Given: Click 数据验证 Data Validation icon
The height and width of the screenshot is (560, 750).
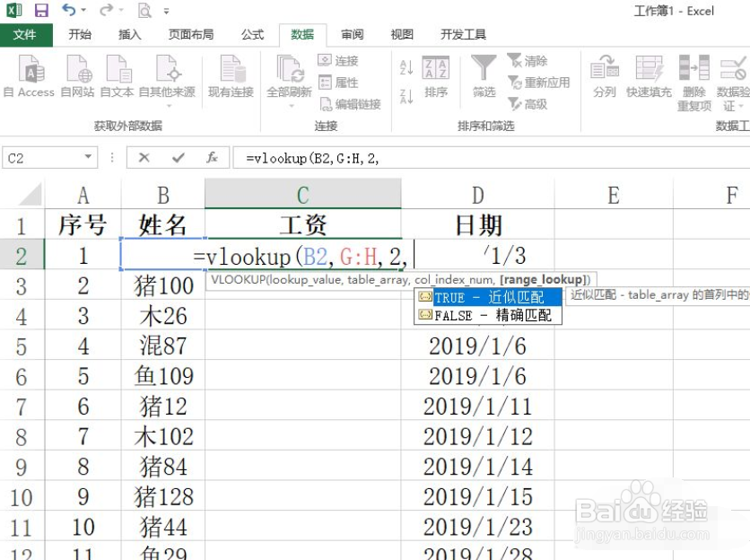Looking at the screenshot, I should pos(732,83).
